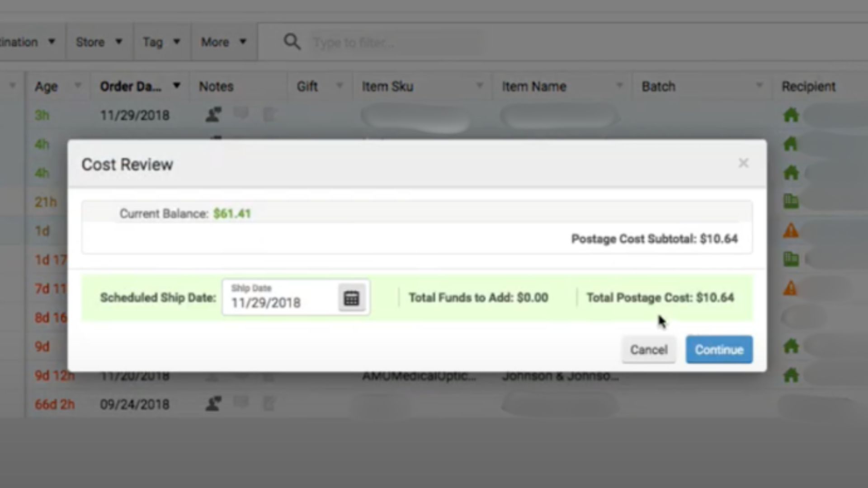
Task: Click Cancel to dismiss Cost Review
Action: pos(649,349)
